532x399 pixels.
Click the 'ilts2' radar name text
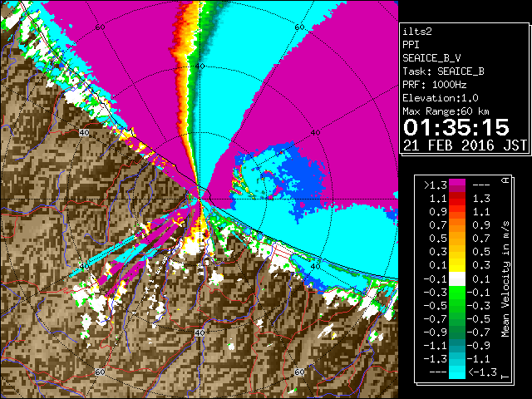(x=417, y=32)
